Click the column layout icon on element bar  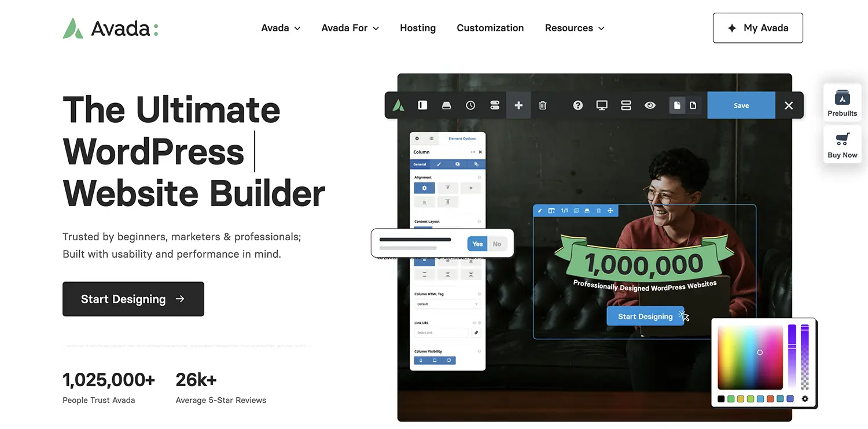coord(551,211)
